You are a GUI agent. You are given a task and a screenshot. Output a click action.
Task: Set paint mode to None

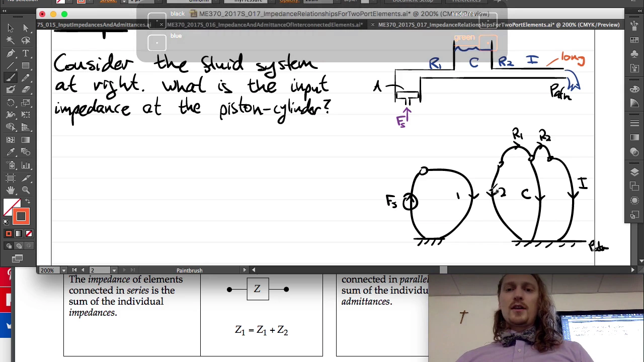(x=29, y=234)
